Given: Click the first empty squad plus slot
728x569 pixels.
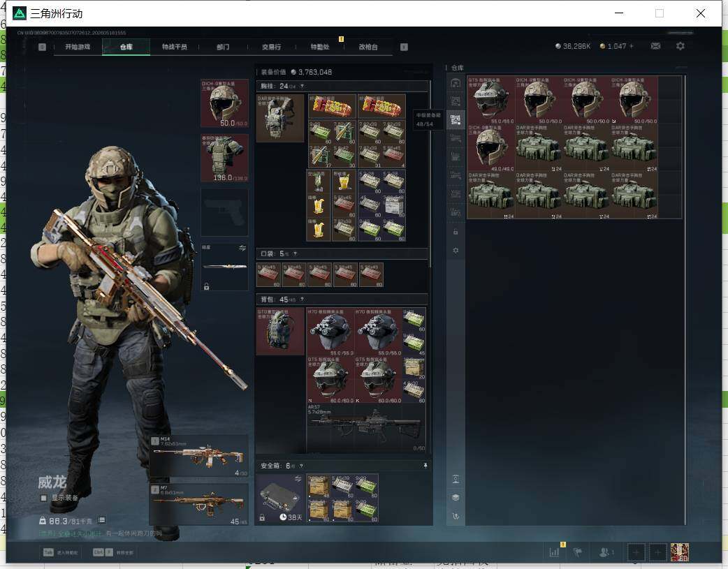Looking at the screenshot, I should coord(636,552).
